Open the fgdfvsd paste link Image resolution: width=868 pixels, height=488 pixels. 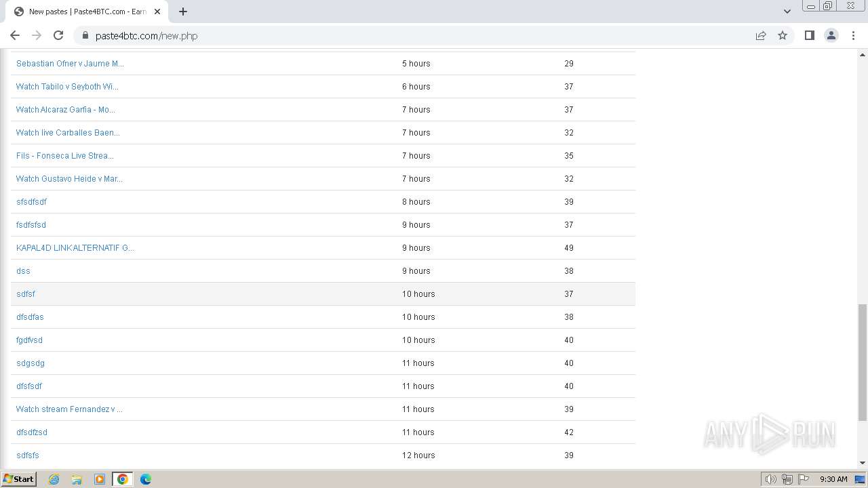tap(29, 340)
